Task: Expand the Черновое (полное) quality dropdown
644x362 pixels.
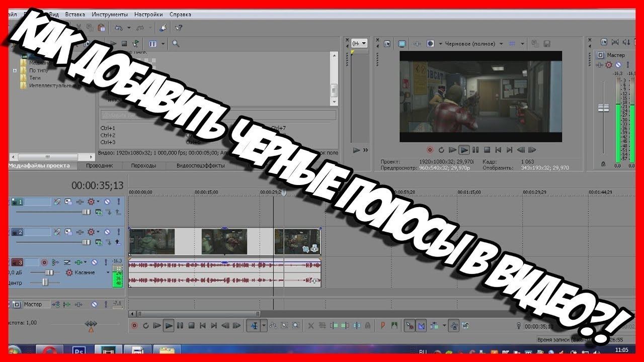Action: point(501,44)
